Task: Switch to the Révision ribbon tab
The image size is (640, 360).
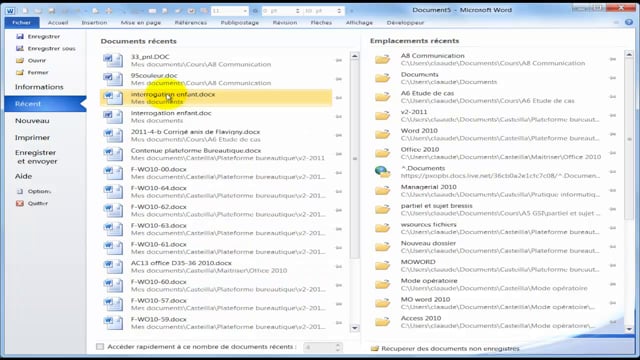Action: coord(285,22)
